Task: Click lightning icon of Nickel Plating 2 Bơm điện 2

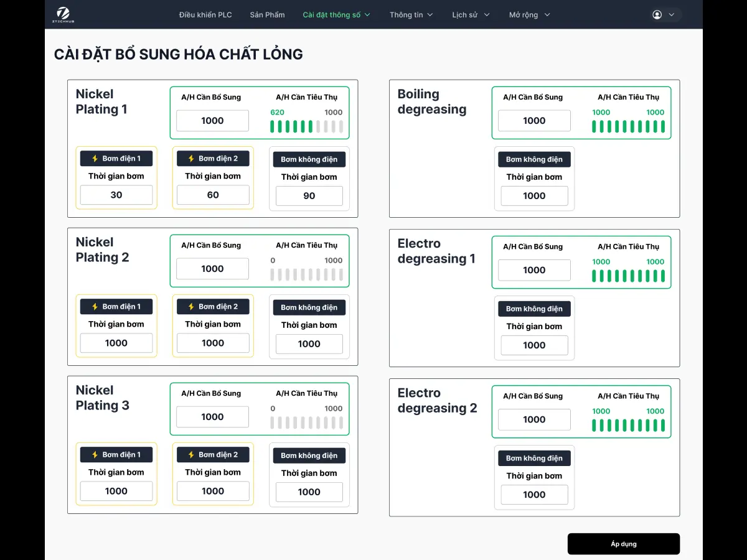Action: pos(191,307)
